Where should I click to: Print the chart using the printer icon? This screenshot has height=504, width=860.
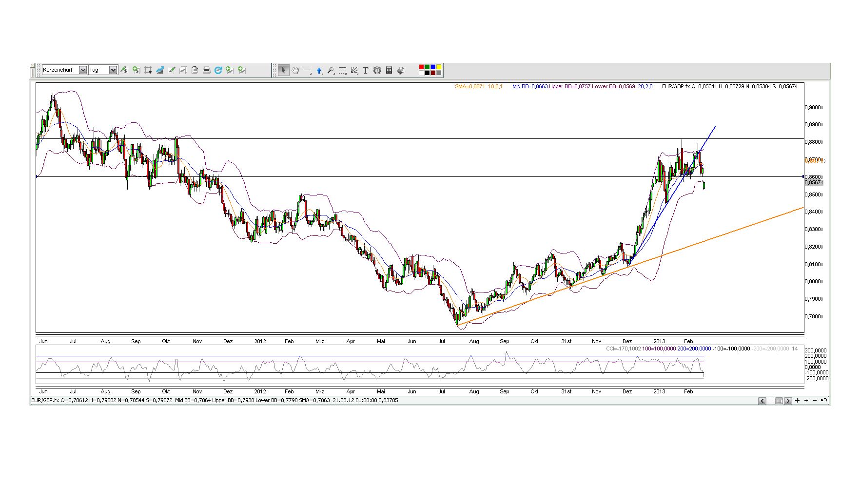point(206,70)
